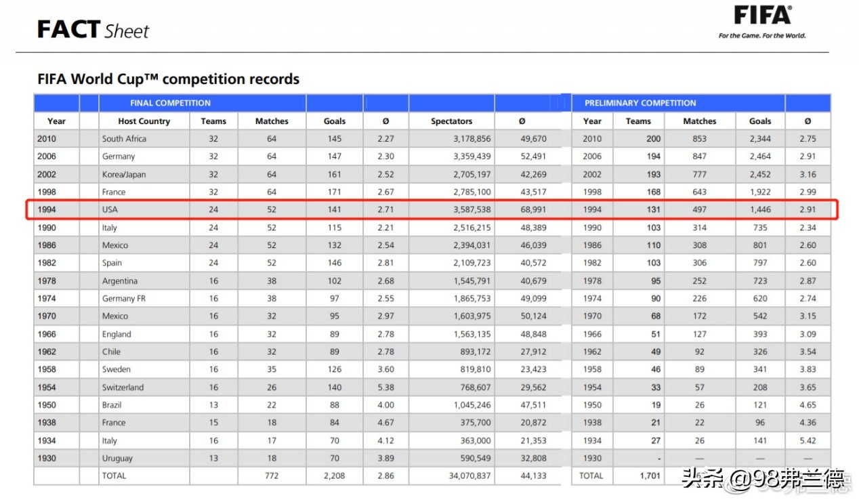Select spectators value '893,172' in Chile row
The width and height of the screenshot is (859, 504).
(475, 352)
